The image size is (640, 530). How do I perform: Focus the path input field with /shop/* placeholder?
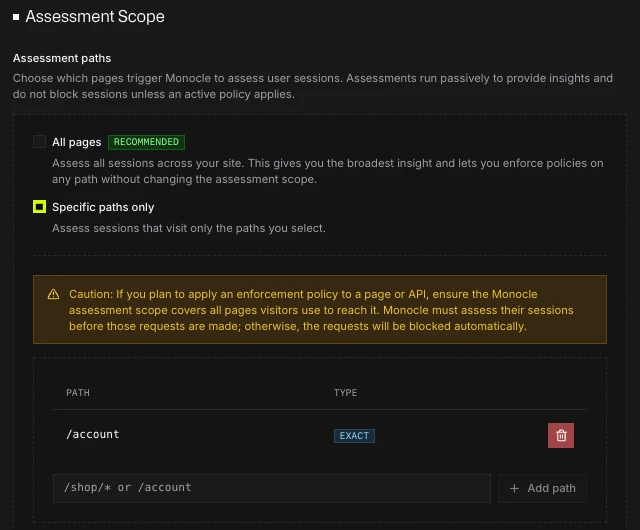pyautogui.click(x=271, y=488)
